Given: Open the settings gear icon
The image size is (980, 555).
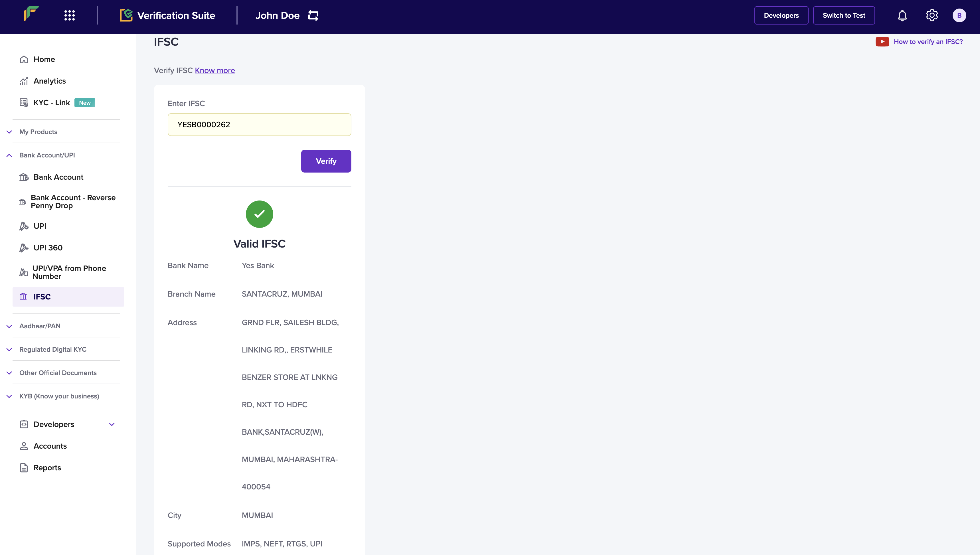Looking at the screenshot, I should 932,15.
